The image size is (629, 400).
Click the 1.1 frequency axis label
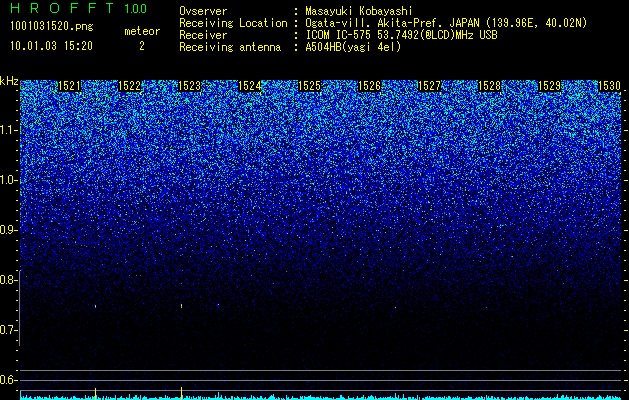click(x=8, y=130)
